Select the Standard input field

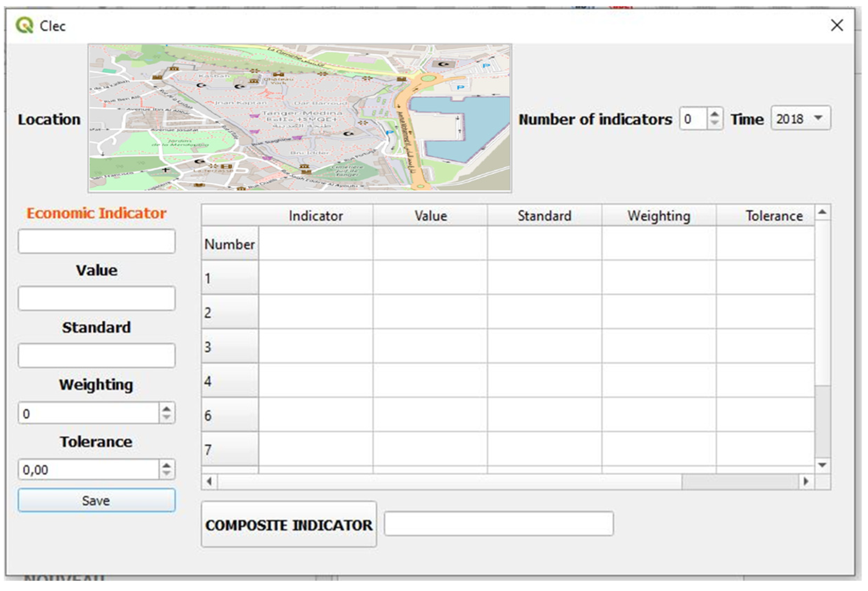[x=96, y=355]
